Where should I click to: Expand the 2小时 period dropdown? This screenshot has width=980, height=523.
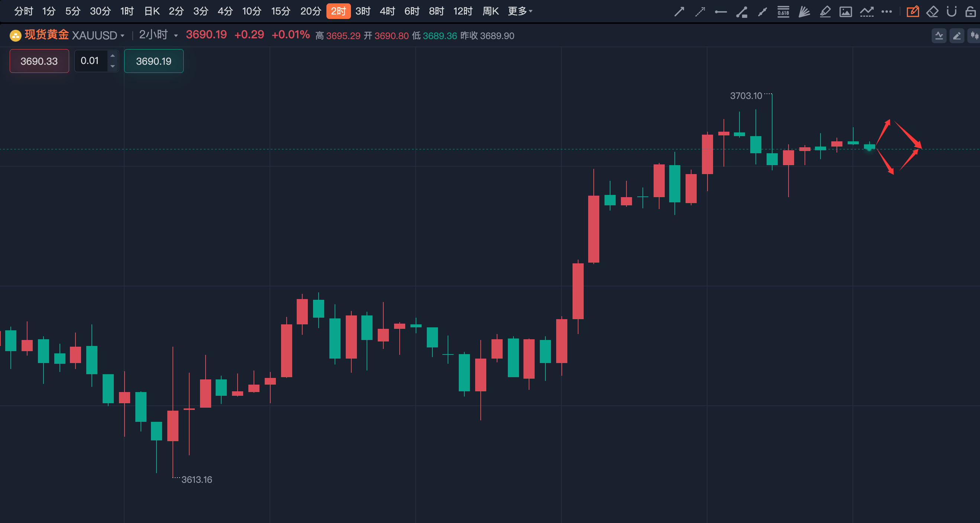click(x=176, y=36)
